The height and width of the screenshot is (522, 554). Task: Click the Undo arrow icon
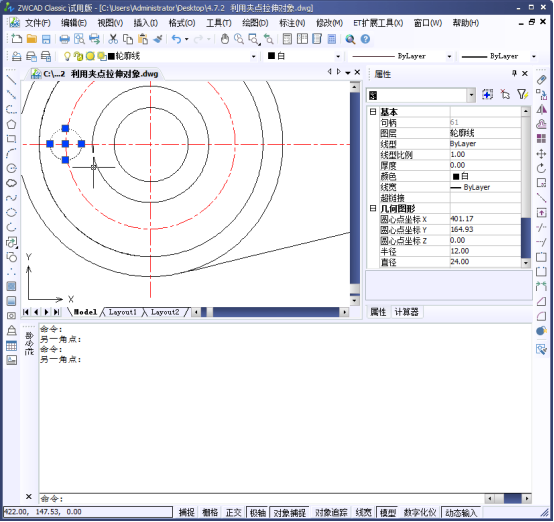click(x=176, y=39)
